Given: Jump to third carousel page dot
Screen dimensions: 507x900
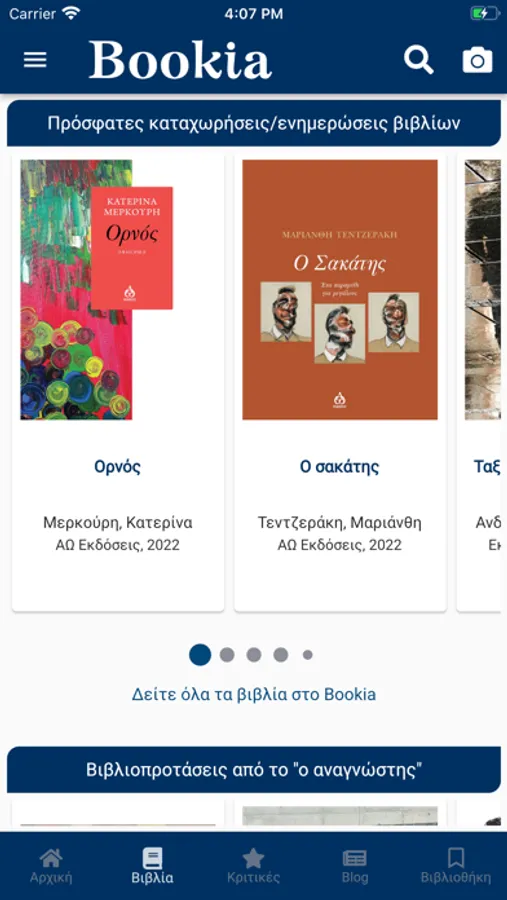Looking at the screenshot, I should 254,654.
